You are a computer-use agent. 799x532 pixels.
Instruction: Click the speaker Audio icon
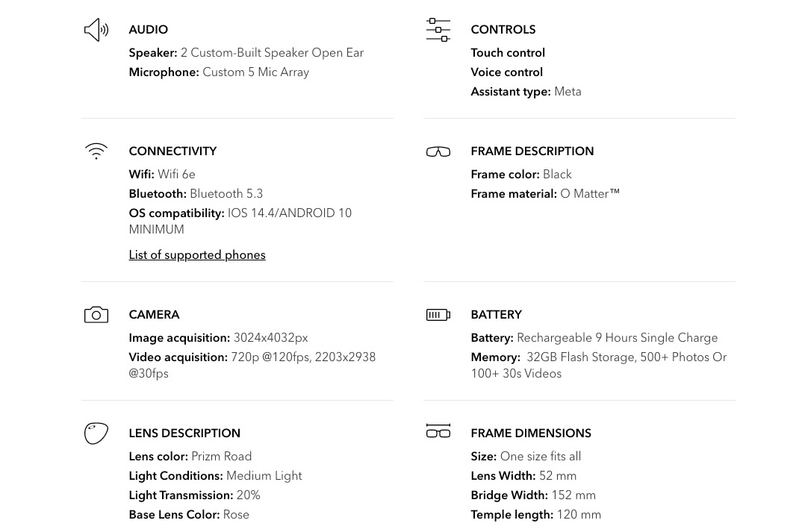[96, 30]
